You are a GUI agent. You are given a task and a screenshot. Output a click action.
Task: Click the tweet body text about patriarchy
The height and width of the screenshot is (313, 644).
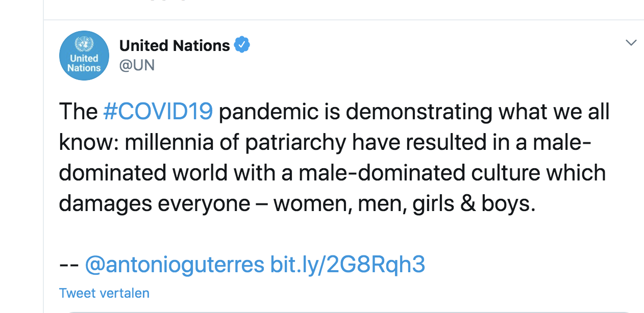pos(332,173)
